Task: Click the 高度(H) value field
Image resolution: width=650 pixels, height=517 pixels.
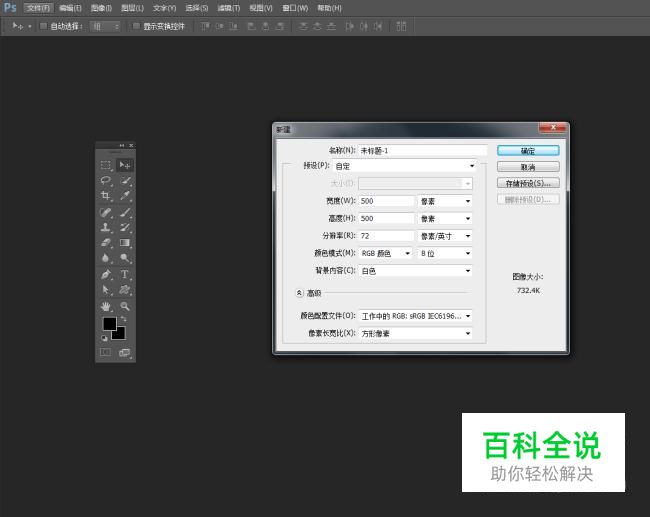Action: (x=386, y=218)
